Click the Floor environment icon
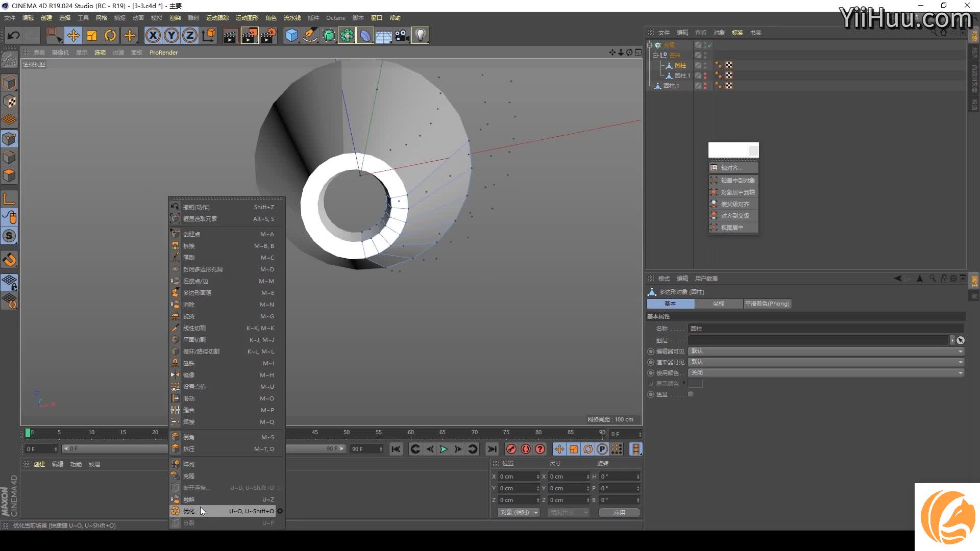This screenshot has width=980, height=551. (x=383, y=35)
